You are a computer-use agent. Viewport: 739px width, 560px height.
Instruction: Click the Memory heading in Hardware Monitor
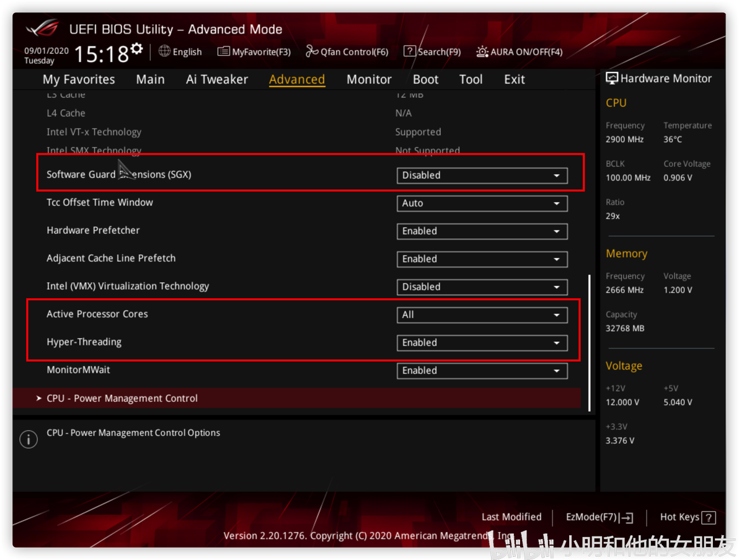[x=626, y=254]
